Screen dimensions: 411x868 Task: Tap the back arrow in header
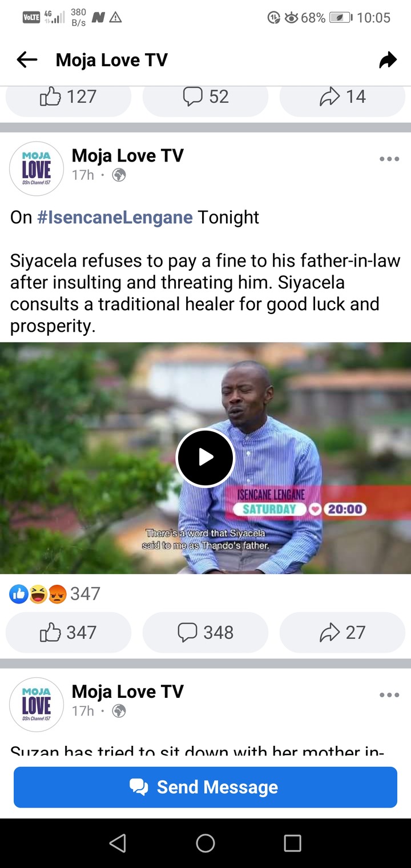(27, 59)
